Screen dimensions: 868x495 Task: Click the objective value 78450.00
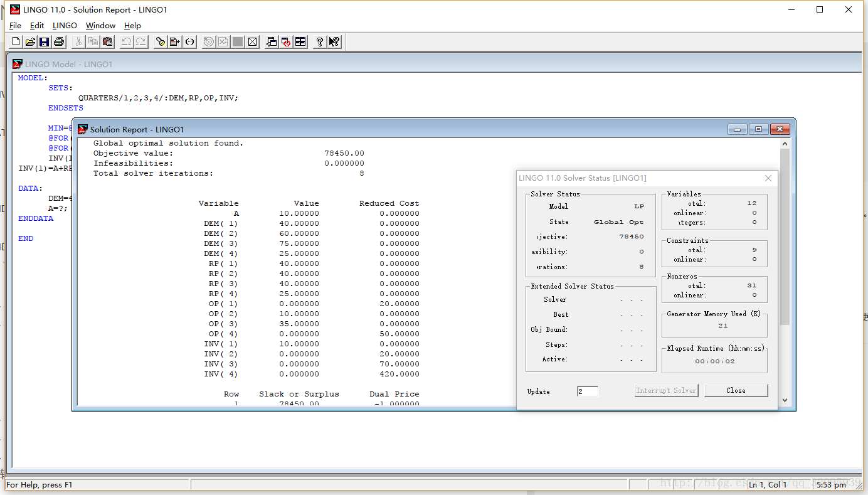click(x=344, y=153)
